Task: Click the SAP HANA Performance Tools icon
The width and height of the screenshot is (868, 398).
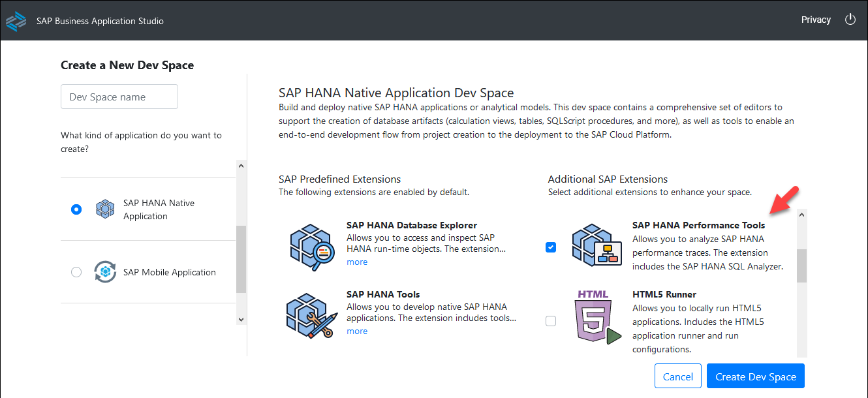Action: (x=598, y=245)
